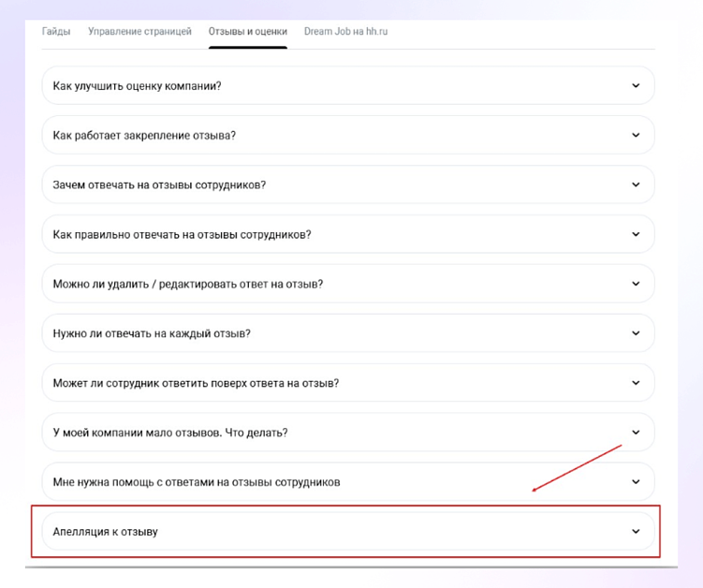Expand chevron for Нужно ли отвечать на каждый отзыв?

coord(636,333)
